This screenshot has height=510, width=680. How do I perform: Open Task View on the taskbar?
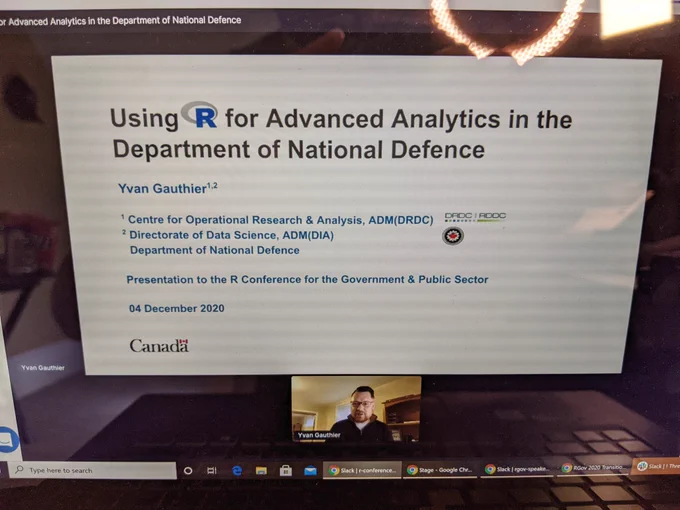[212, 471]
